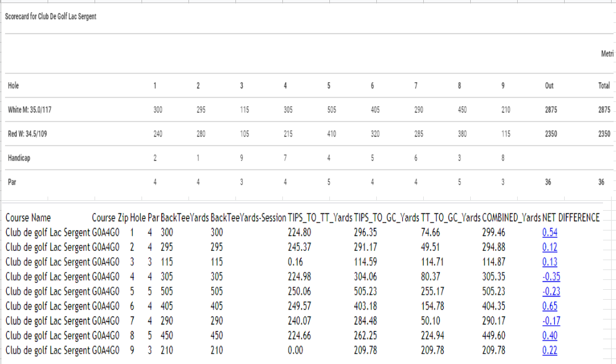This screenshot has height=364, width=616.
Task: Open the 0.12 net difference link
Action: pos(550,247)
